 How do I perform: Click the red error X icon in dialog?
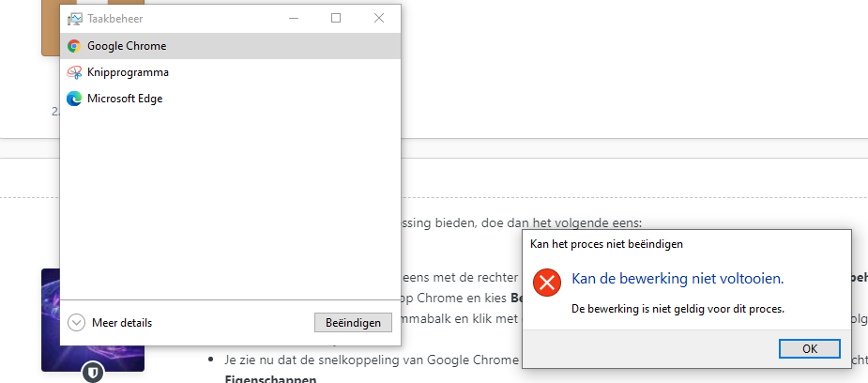coord(547,283)
